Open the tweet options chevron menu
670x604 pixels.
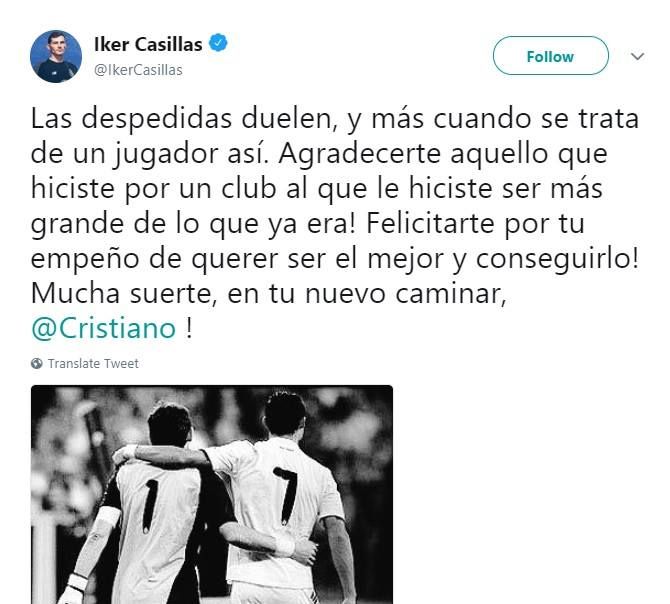tap(638, 56)
